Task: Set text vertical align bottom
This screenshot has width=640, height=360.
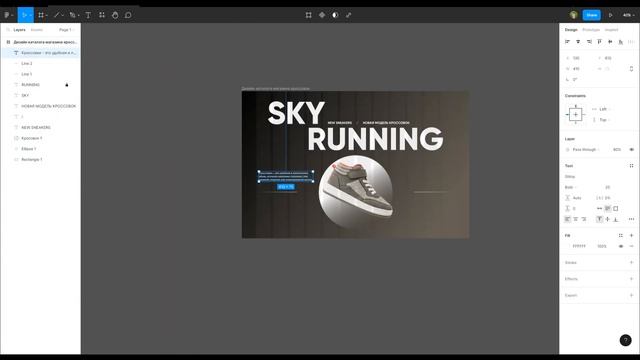Action: pyautogui.click(x=616, y=219)
